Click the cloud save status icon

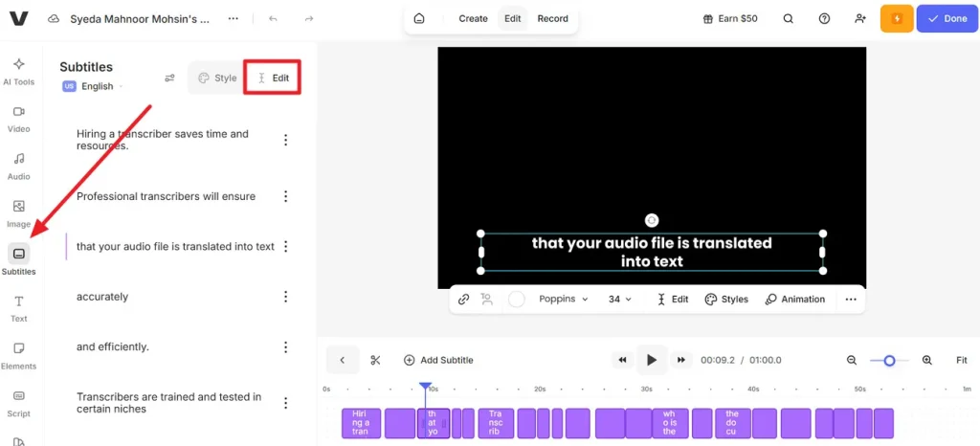pos(54,19)
